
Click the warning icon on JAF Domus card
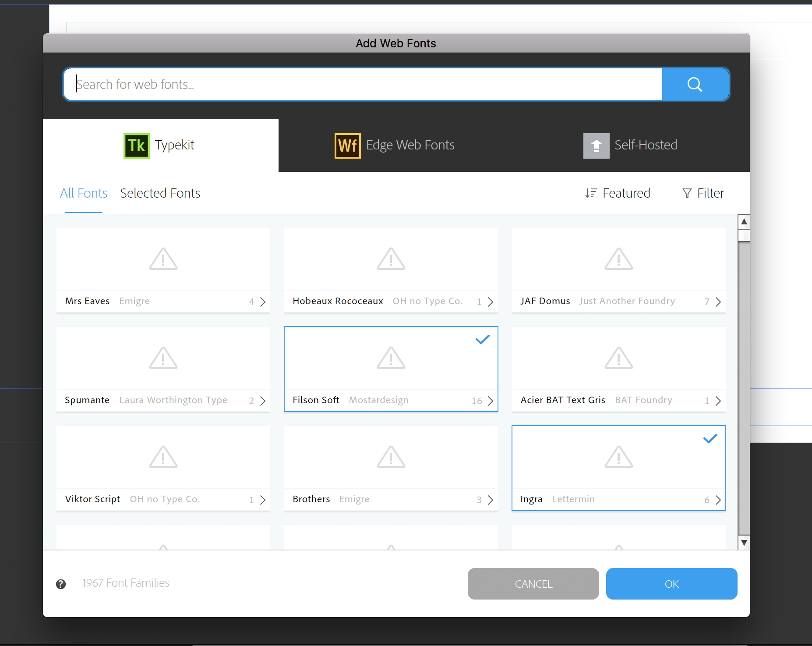[619, 259]
